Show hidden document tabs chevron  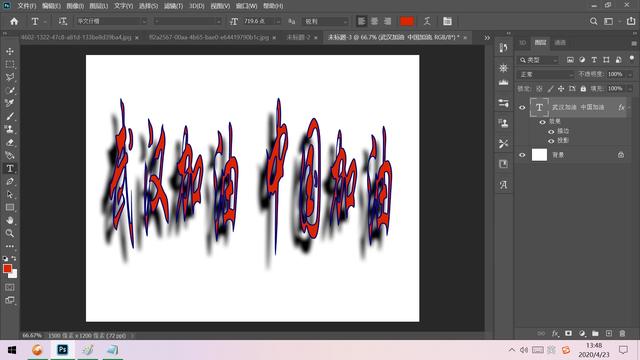pos(487,38)
